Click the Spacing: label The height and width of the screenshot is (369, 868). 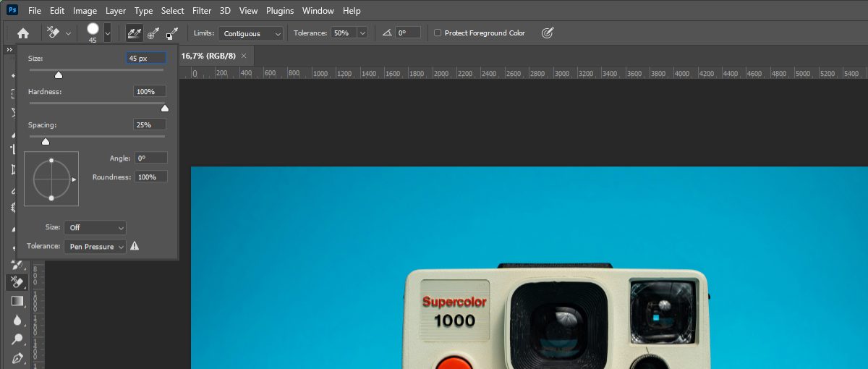[42, 125]
